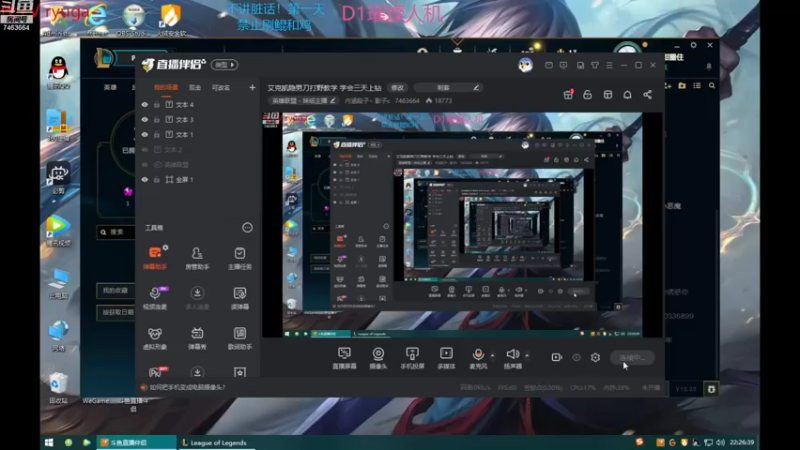Click the unlock padlock icon in header

click(x=588, y=94)
